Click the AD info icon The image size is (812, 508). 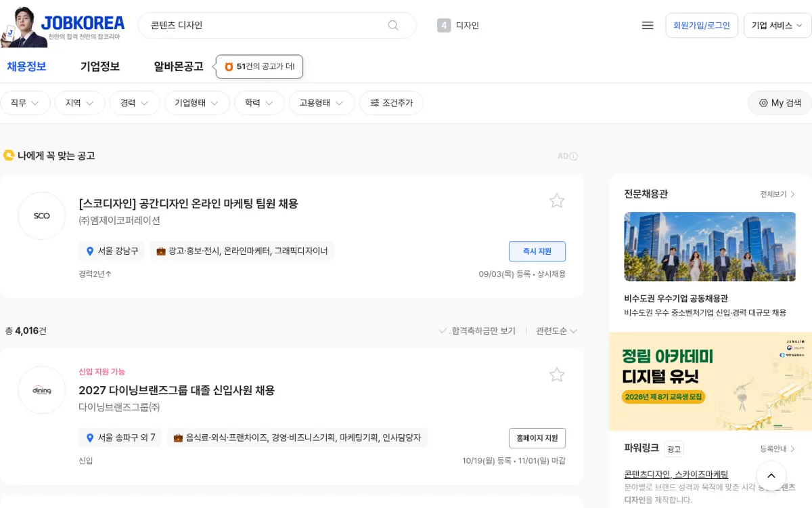coord(574,156)
